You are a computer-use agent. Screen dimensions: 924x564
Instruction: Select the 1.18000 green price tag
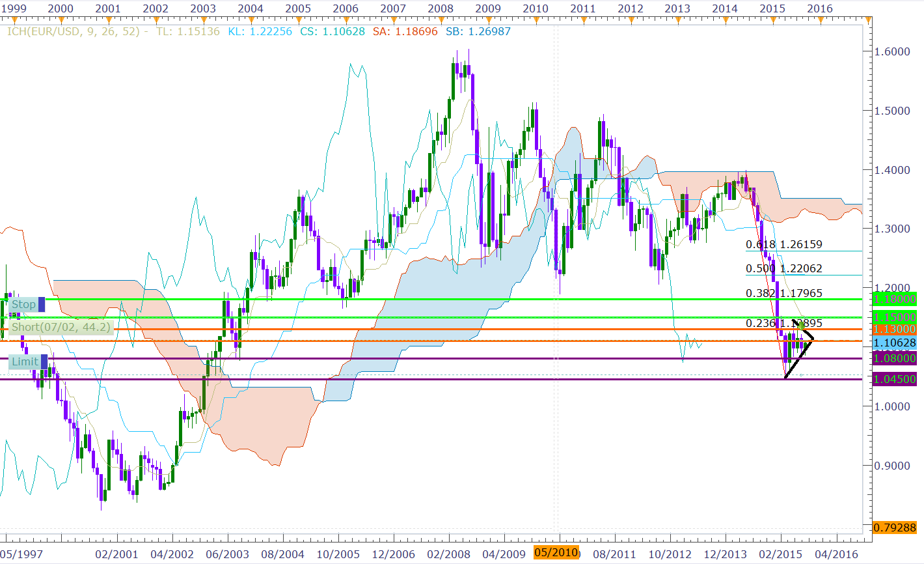tap(894, 299)
